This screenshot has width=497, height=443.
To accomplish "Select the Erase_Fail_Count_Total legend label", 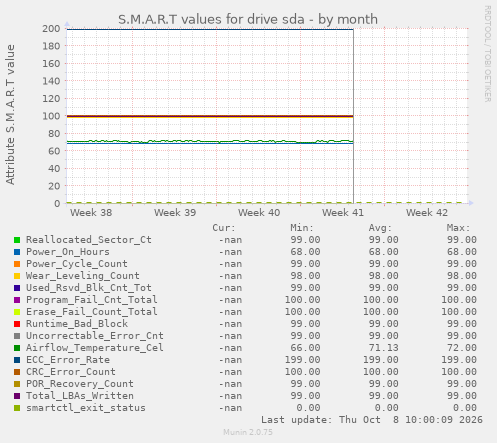I will [92, 312].
